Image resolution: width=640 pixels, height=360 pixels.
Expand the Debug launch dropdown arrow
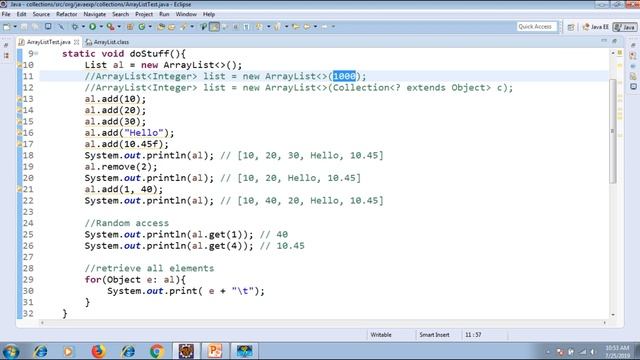click(x=83, y=27)
